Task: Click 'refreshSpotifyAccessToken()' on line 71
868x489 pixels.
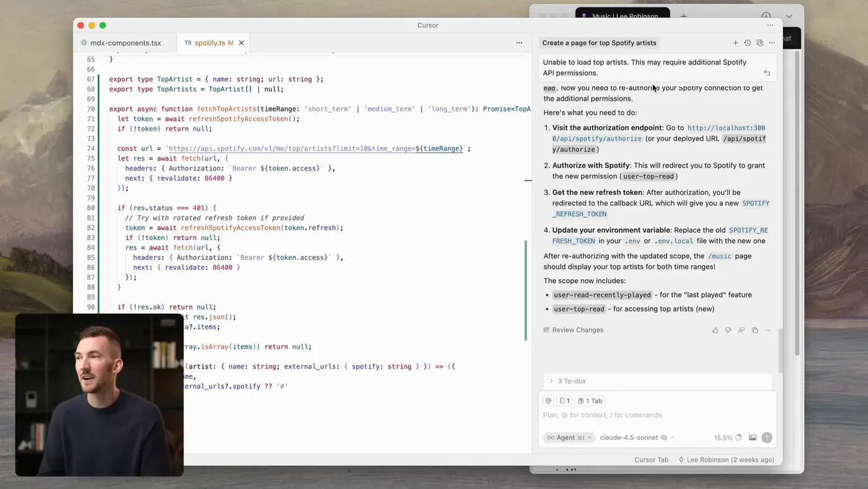Action: [244, 119]
